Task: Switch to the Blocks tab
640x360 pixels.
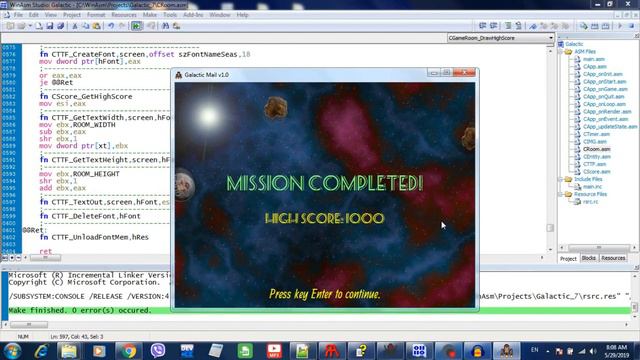Action: (588, 258)
